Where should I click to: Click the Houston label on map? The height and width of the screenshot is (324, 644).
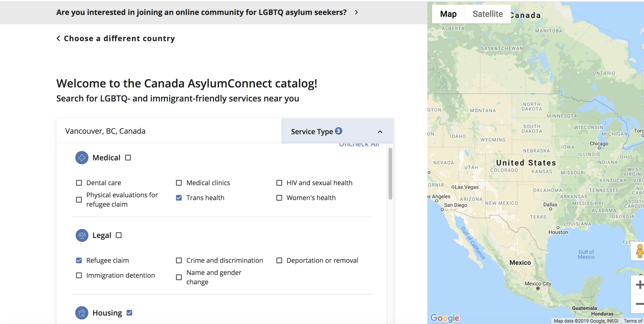point(558,232)
